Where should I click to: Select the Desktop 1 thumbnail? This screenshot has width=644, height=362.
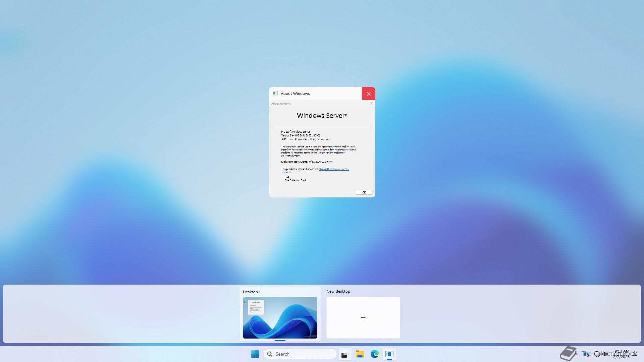click(280, 317)
